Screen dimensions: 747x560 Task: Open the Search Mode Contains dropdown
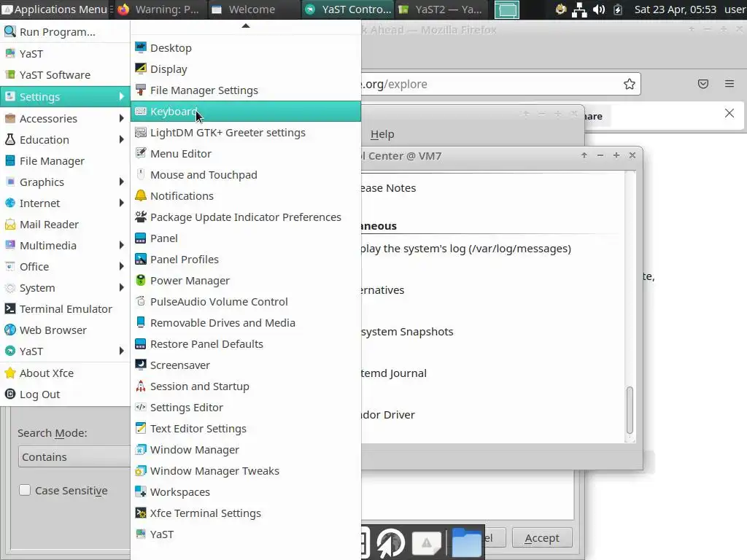click(x=74, y=456)
